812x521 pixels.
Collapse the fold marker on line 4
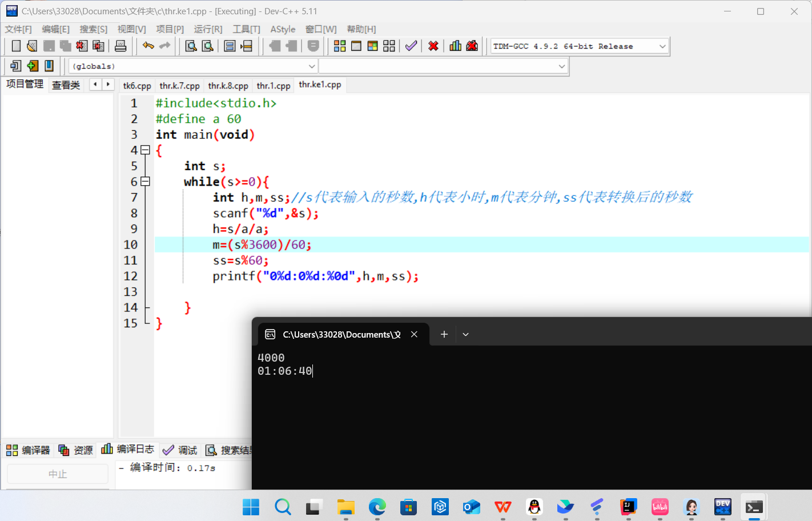145,150
